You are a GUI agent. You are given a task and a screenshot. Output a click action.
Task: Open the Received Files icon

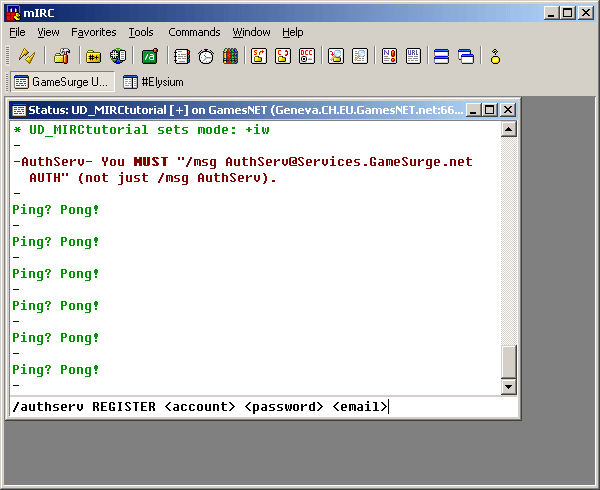[x=336, y=56]
